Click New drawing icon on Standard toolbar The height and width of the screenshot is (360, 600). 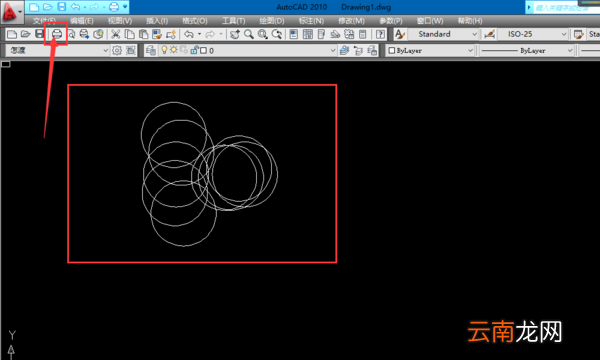pyautogui.click(x=12, y=34)
